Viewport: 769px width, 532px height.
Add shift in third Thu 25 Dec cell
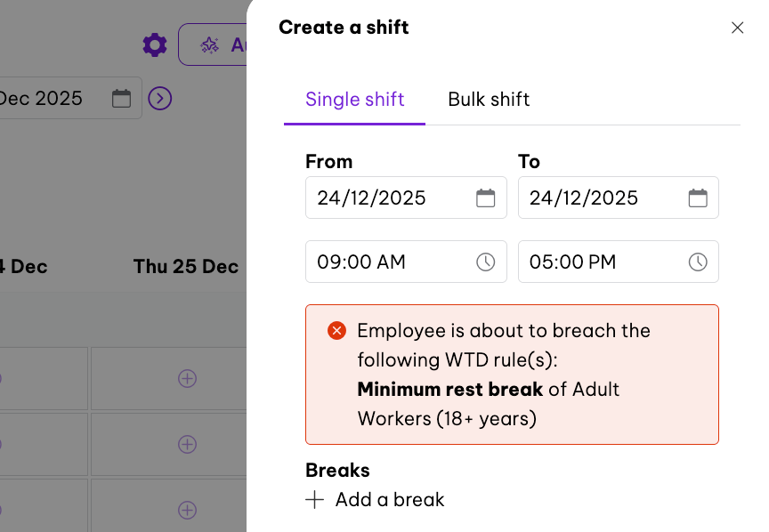click(187, 510)
